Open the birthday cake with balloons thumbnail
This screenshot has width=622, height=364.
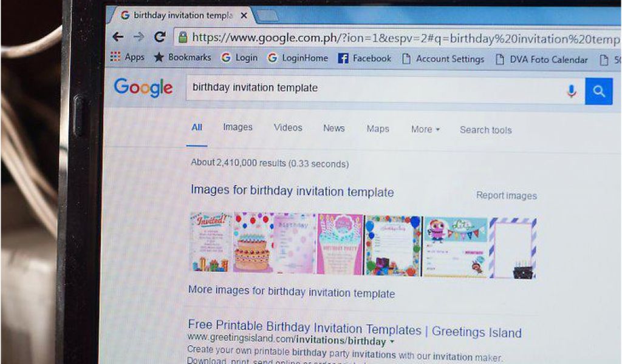click(253, 243)
